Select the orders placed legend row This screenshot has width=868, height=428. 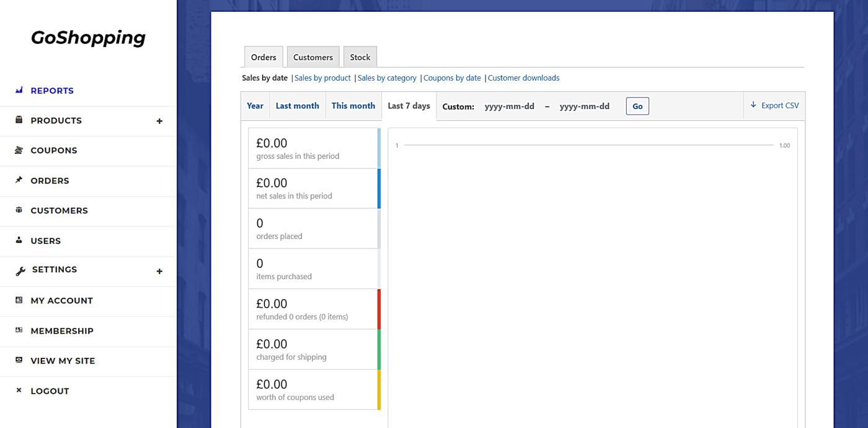tap(314, 229)
